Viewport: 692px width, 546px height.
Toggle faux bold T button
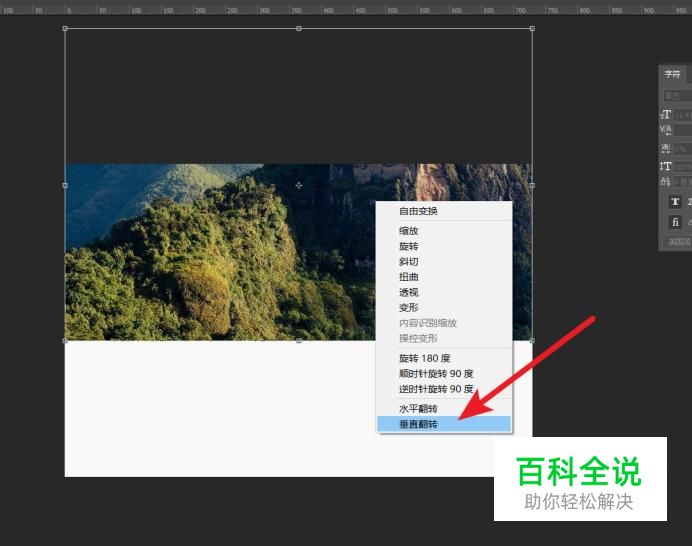(675, 202)
